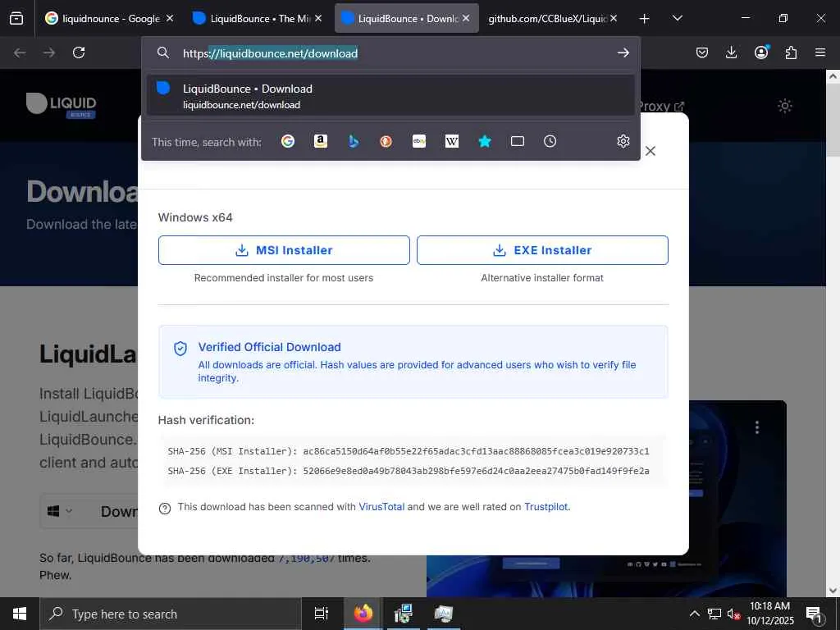
Task: List all tabs dropdown arrow
Action: pyautogui.click(x=678, y=18)
